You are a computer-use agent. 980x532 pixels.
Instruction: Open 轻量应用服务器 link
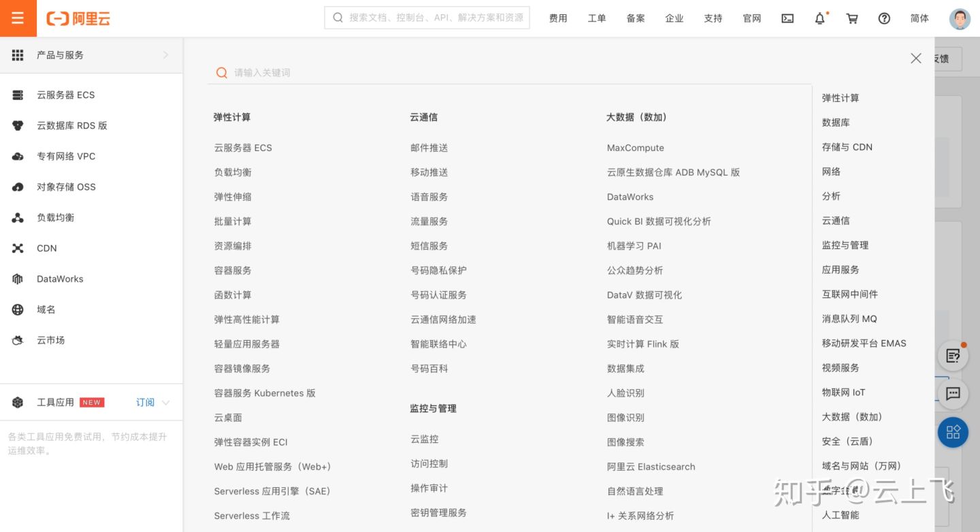[x=247, y=344]
